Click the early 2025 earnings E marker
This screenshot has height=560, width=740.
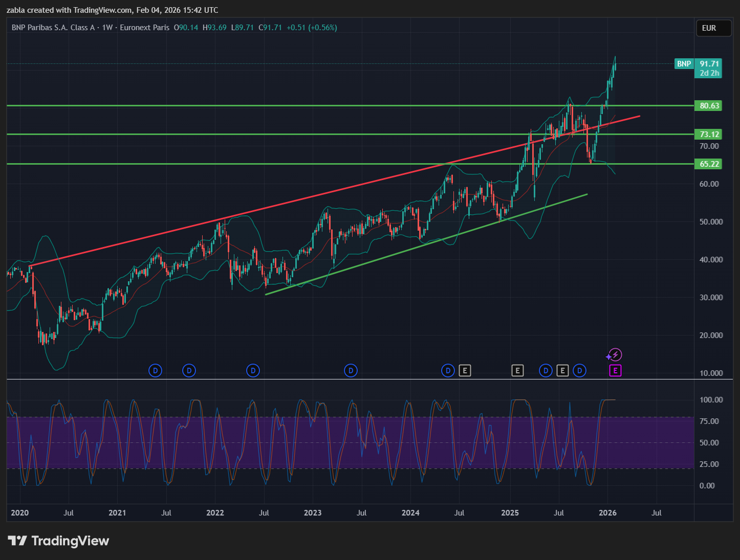click(517, 370)
